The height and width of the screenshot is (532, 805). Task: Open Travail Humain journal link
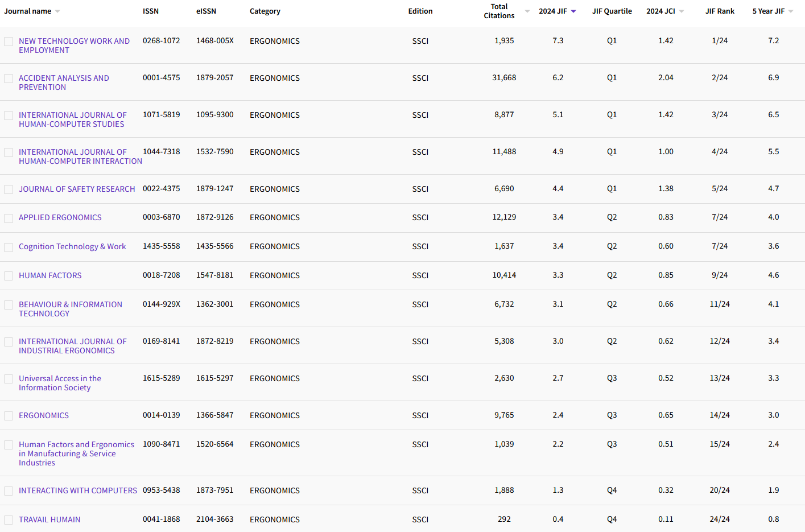49,519
